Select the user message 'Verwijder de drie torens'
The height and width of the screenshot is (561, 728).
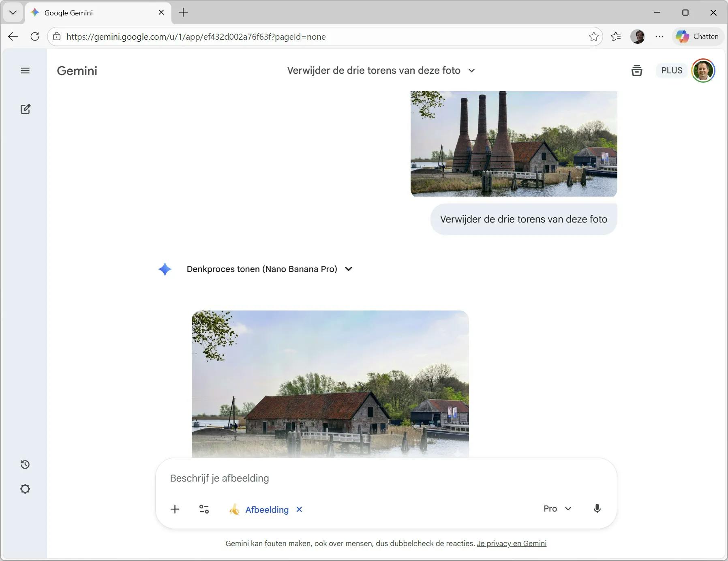coord(524,219)
